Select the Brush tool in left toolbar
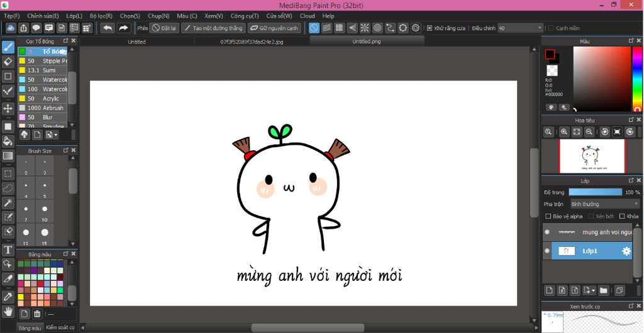The height and width of the screenshot is (333, 644). pos(8,46)
